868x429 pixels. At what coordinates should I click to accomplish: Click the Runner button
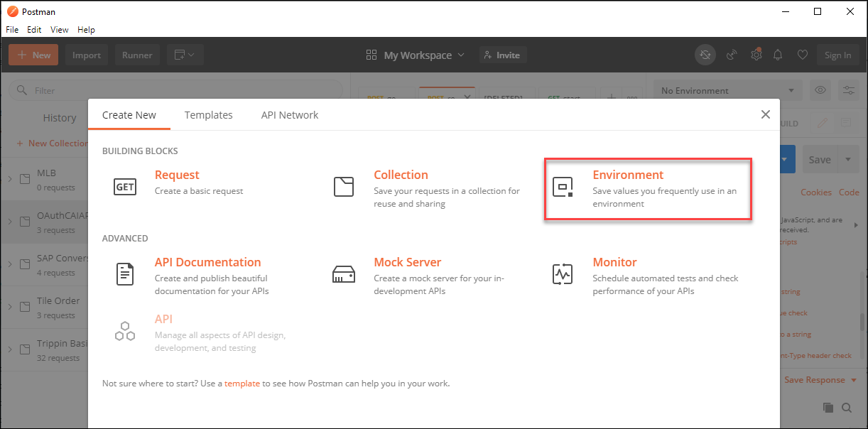point(137,55)
